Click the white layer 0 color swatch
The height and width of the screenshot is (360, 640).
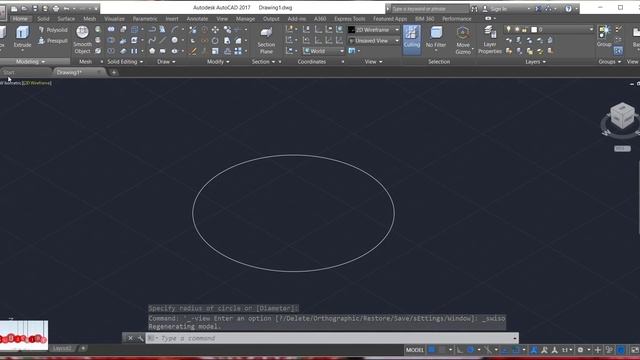click(534, 29)
